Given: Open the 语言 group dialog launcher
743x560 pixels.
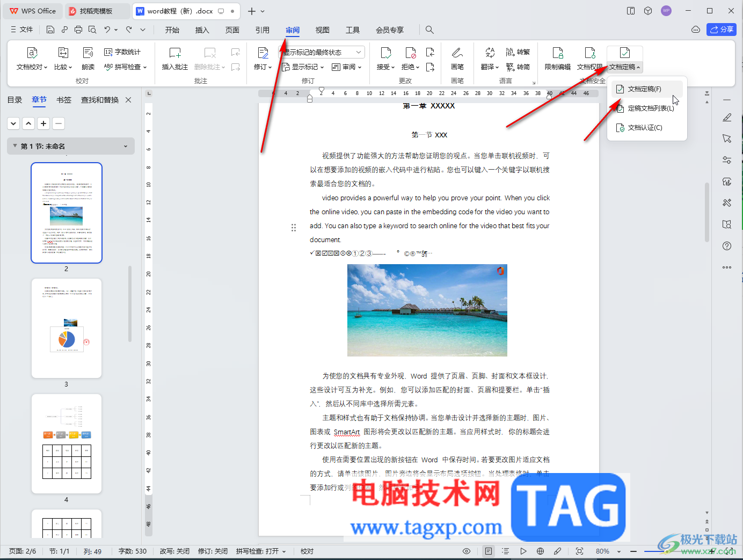Looking at the screenshot, I should pos(534,82).
